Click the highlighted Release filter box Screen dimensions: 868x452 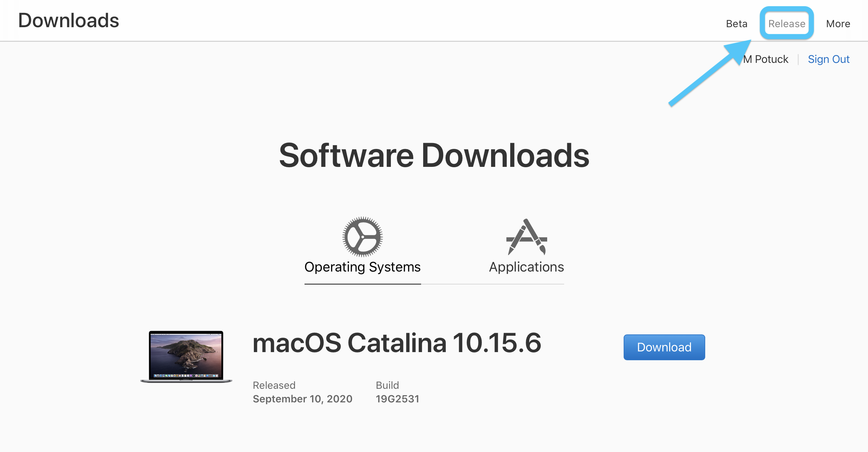tap(786, 23)
